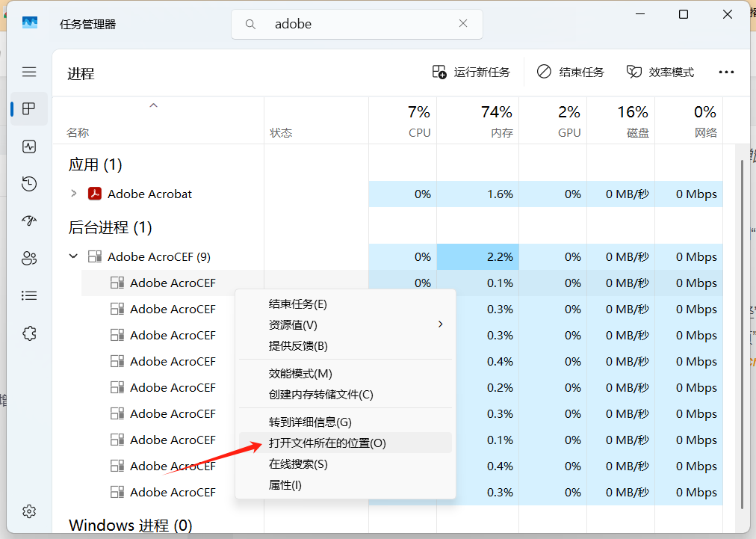The image size is (756, 539).
Task: Sort by the 磁盘 column header
Action: [x=621, y=120]
